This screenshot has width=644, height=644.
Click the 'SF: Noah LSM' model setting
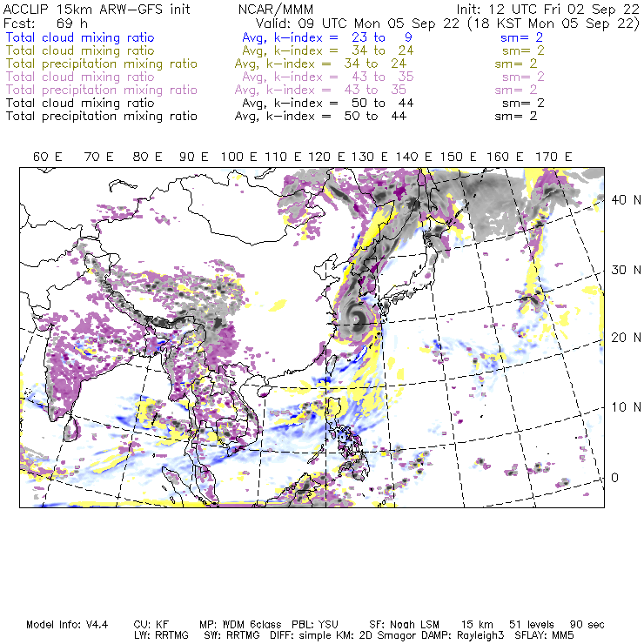point(404,625)
